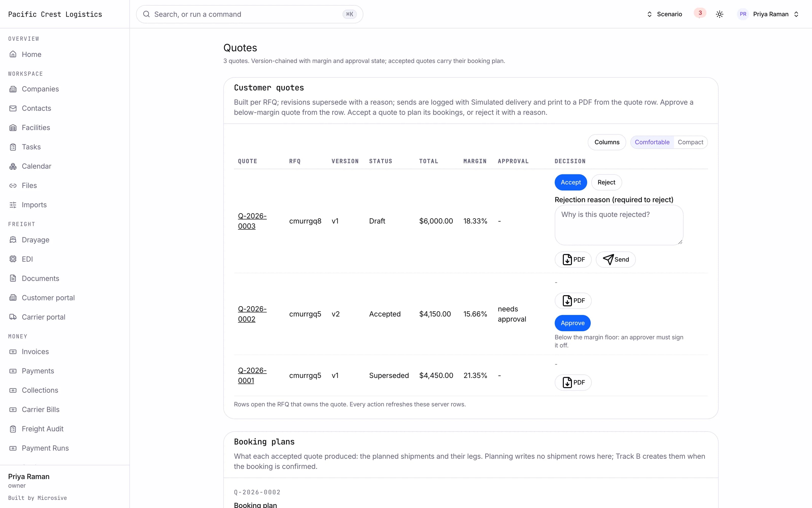Toggle light/dark theme sun icon
Screen dimensions: 812x508
click(719, 14)
